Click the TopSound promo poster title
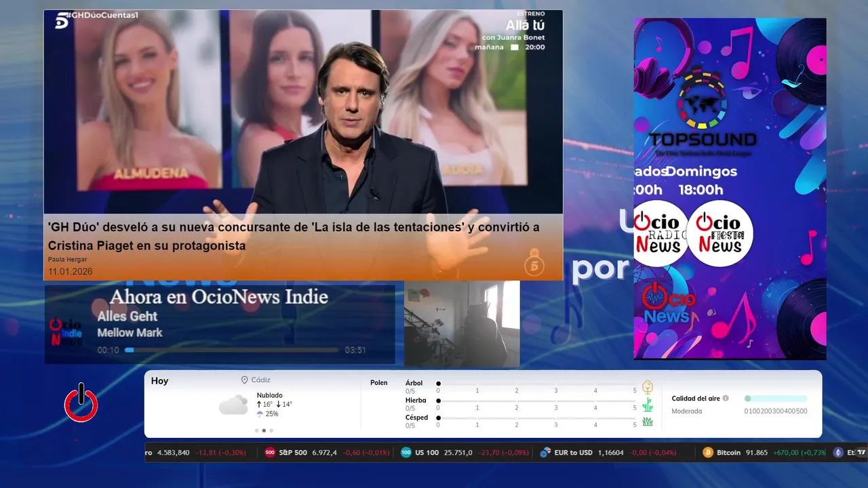 (x=703, y=140)
